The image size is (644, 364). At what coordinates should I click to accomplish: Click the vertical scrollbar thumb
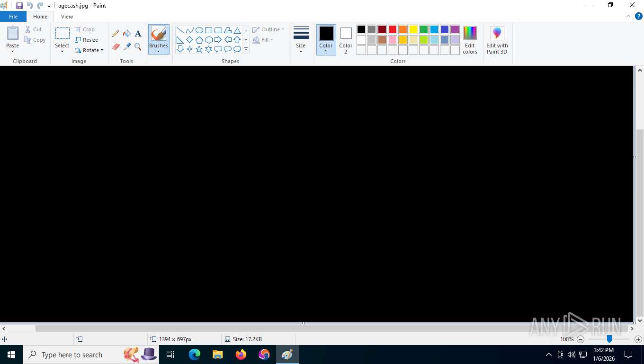[640, 222]
